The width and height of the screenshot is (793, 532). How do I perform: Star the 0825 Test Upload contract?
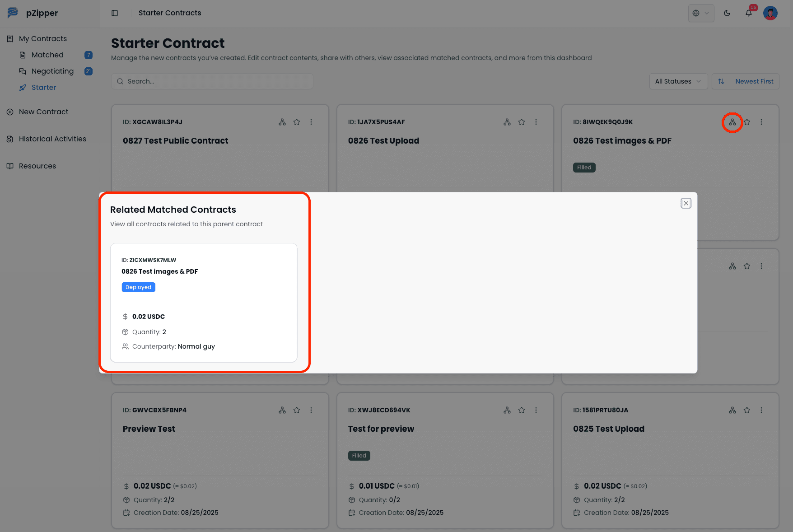[x=747, y=410]
